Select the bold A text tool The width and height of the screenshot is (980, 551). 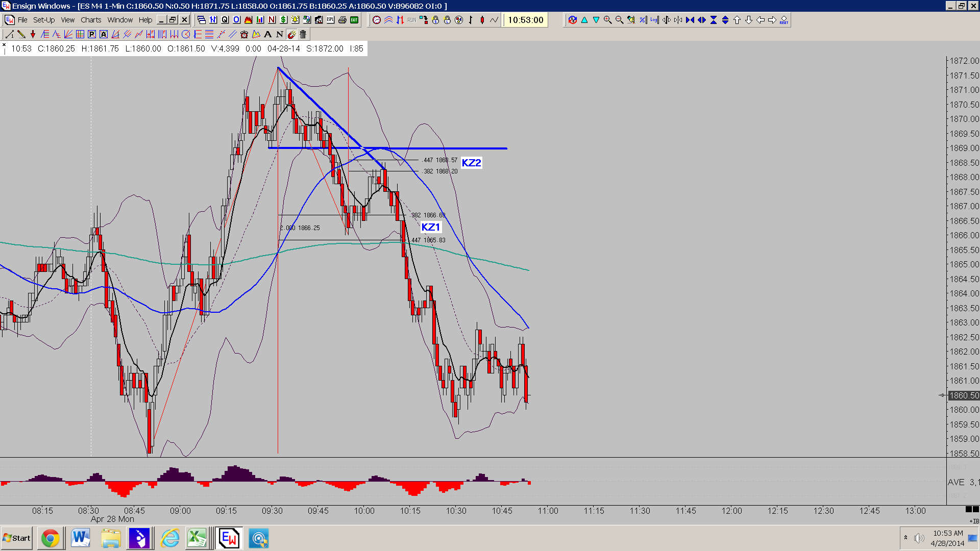point(268,34)
